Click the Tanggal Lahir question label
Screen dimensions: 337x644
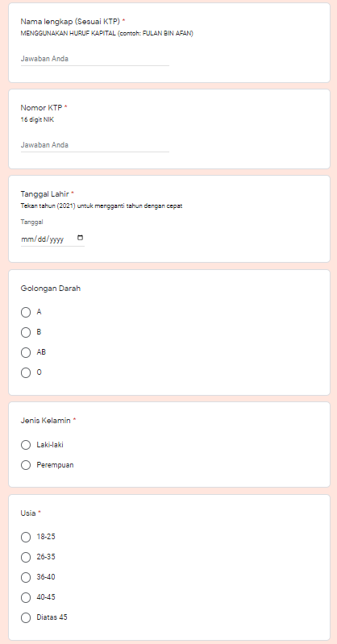pos(45,194)
